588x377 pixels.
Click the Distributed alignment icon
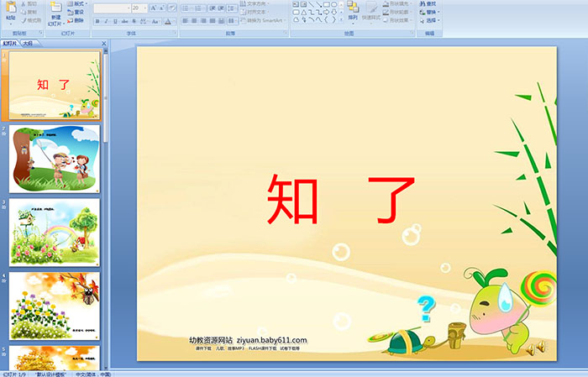[x=221, y=21]
